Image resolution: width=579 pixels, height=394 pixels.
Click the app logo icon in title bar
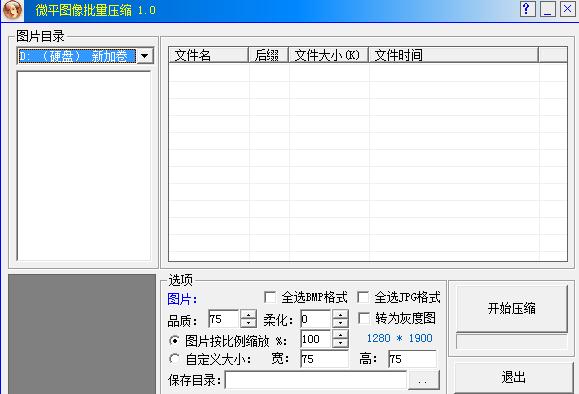[x=13, y=10]
